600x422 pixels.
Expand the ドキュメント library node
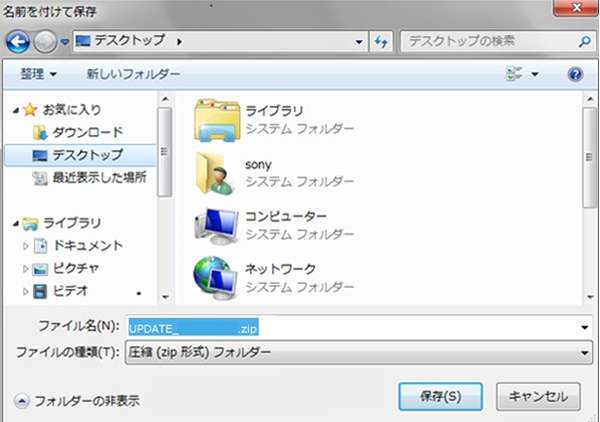tap(25, 245)
